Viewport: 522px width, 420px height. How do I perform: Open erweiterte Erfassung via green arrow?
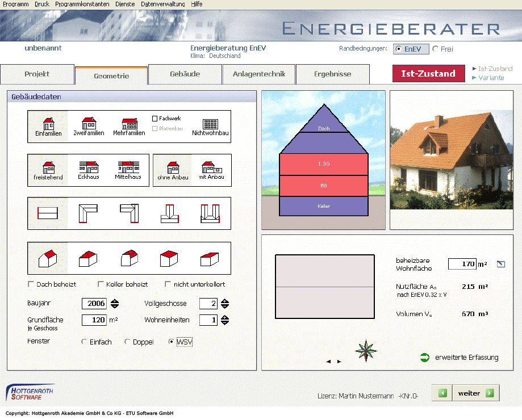[x=425, y=358]
